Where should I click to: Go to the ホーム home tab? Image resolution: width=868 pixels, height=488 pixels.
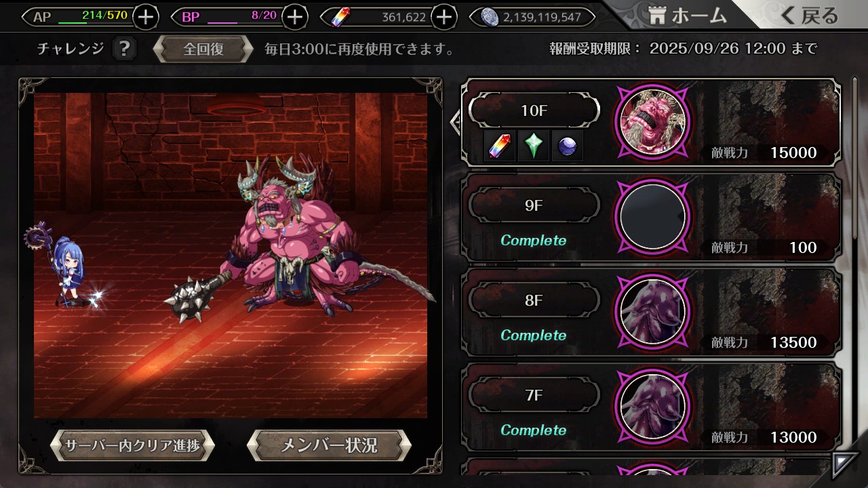[687, 16]
